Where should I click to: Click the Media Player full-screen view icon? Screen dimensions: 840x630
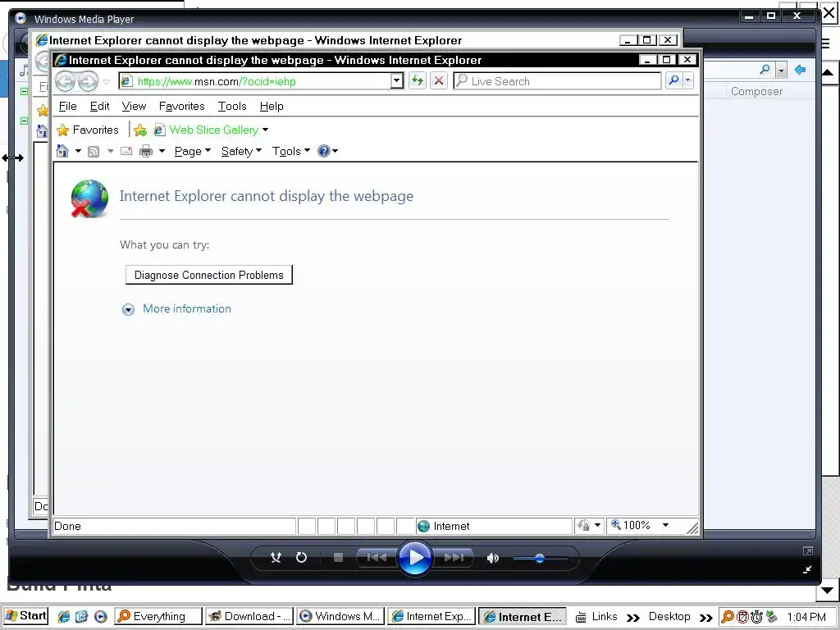808,550
